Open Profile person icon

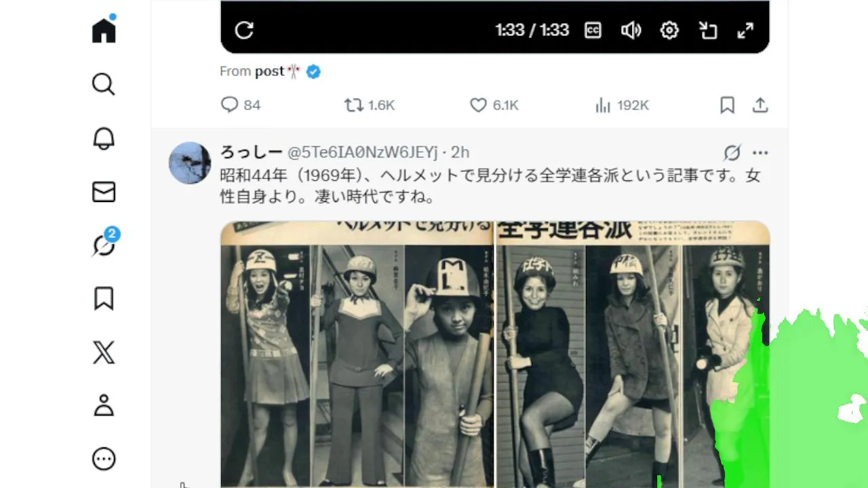point(104,406)
